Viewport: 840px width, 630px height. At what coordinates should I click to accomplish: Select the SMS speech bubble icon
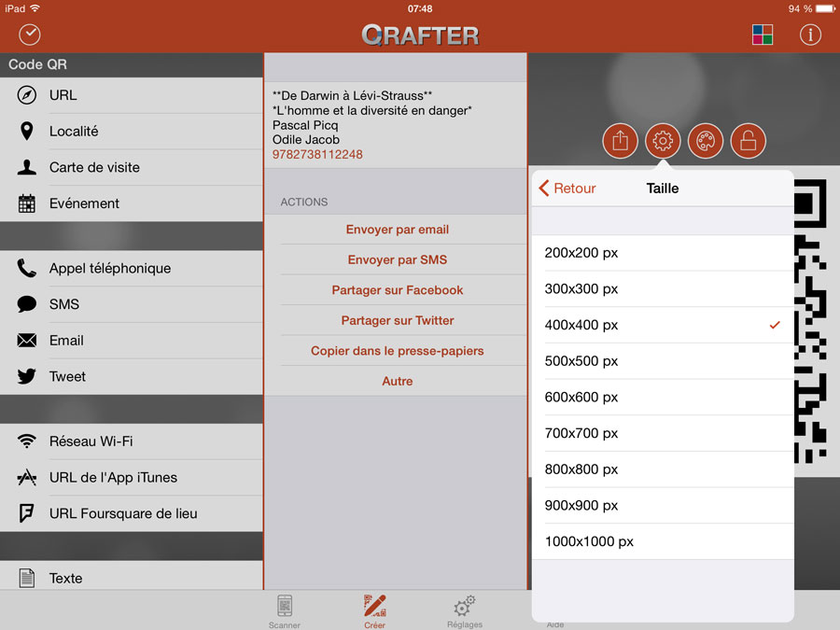[x=26, y=304]
